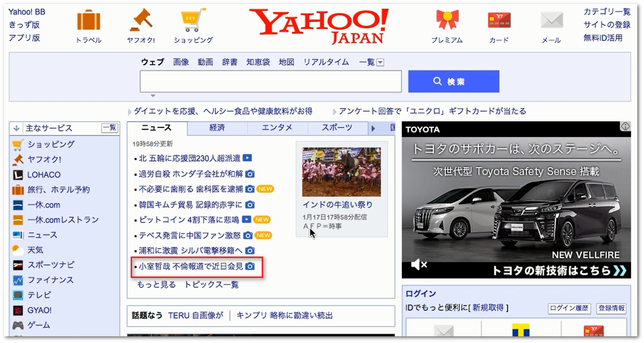Click the blue 検索 search button
The image size is (644, 343).
click(x=454, y=82)
